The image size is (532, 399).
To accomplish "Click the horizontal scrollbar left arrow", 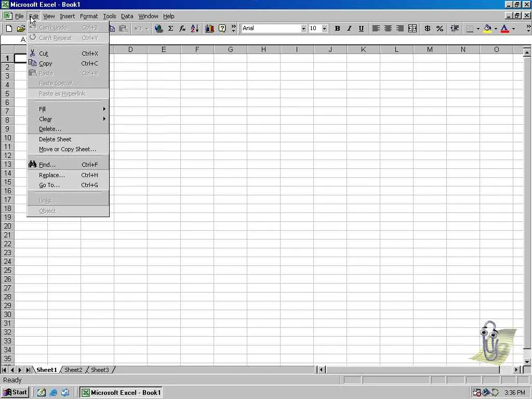I will pos(321,370).
